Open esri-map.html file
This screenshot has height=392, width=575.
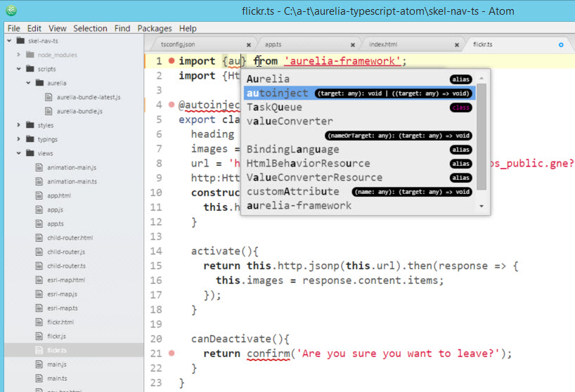[66, 280]
